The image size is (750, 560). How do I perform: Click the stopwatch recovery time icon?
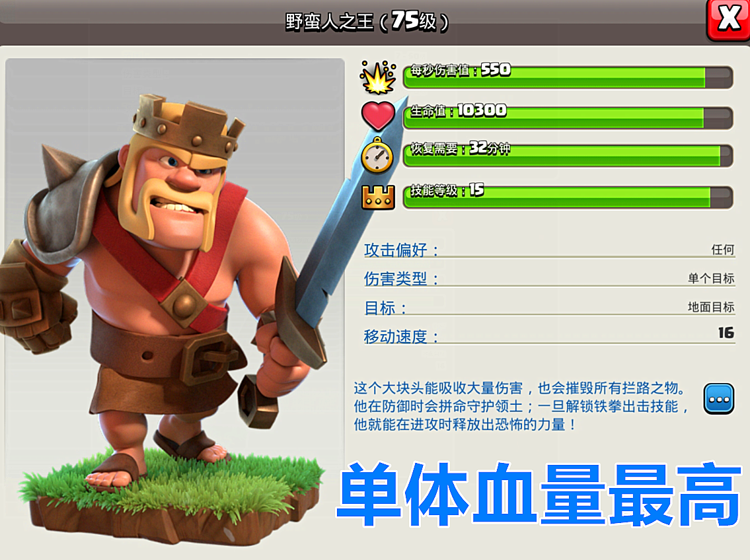[x=377, y=155]
